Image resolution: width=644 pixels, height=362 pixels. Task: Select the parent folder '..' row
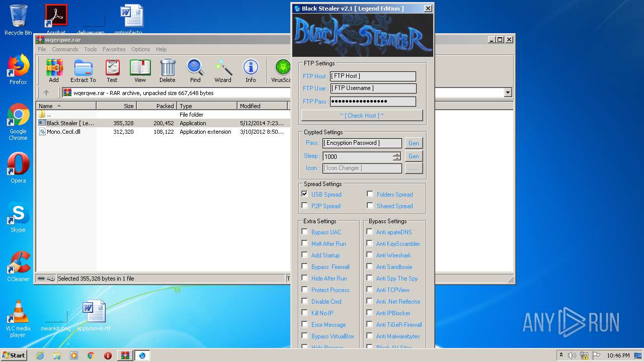point(163,115)
